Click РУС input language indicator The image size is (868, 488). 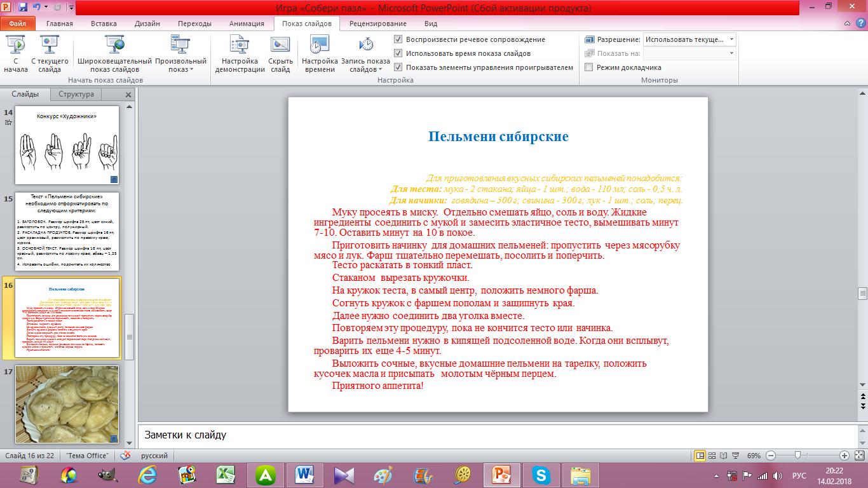pos(799,475)
